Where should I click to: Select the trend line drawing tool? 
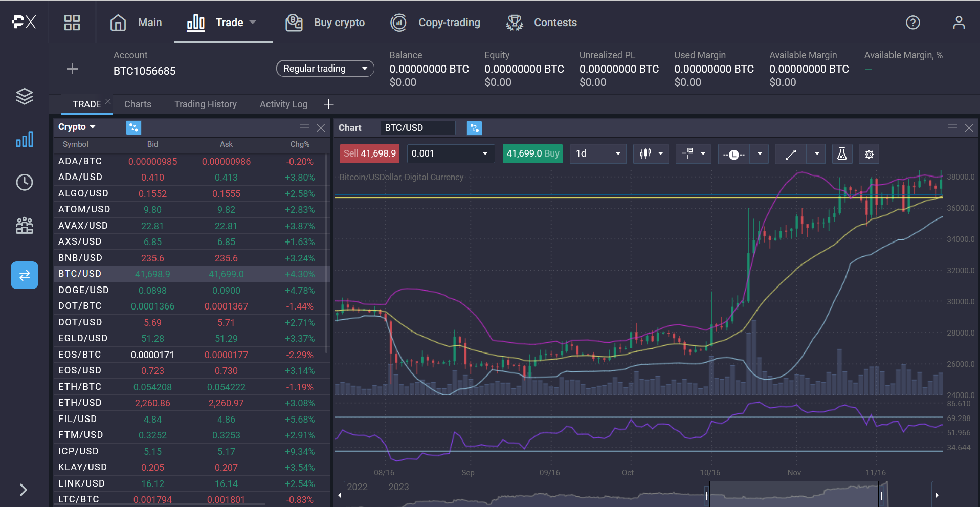[x=791, y=154]
